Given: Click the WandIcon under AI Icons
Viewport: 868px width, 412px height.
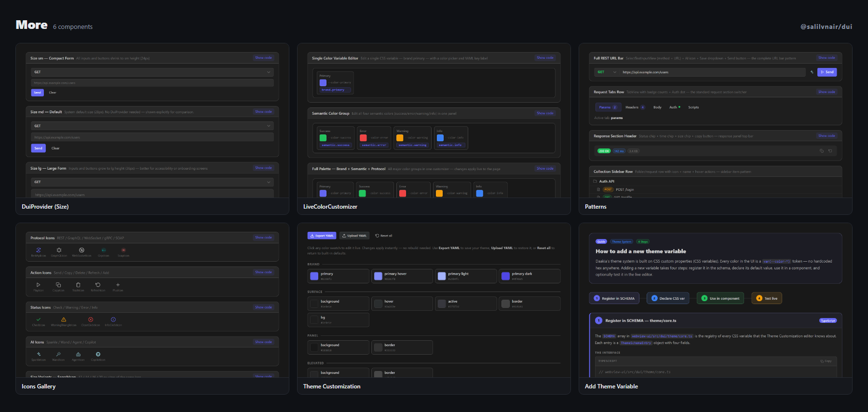Looking at the screenshot, I should pyautogui.click(x=58, y=354).
